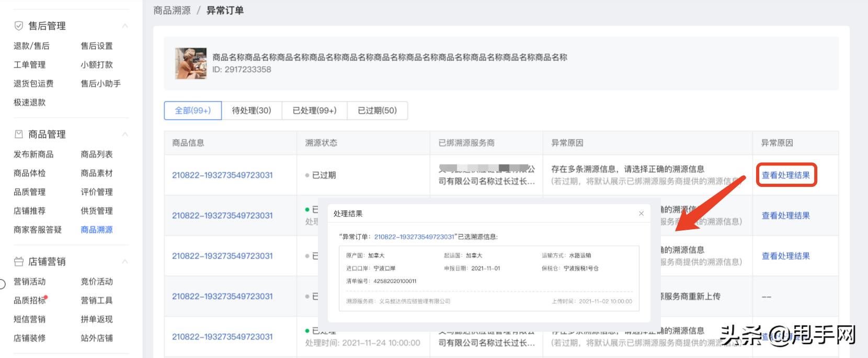Click the 售后管理 shield icon
This screenshot has width=868, height=358.
[x=19, y=26]
